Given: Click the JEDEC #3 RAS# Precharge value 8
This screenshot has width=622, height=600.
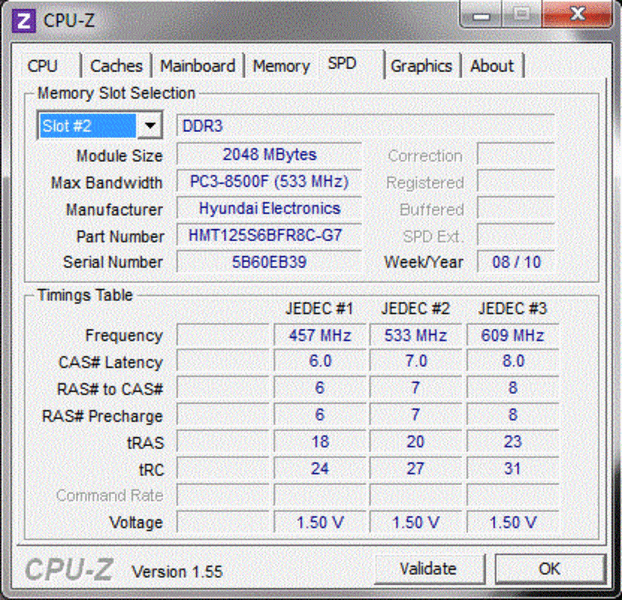Looking at the screenshot, I should tap(513, 415).
